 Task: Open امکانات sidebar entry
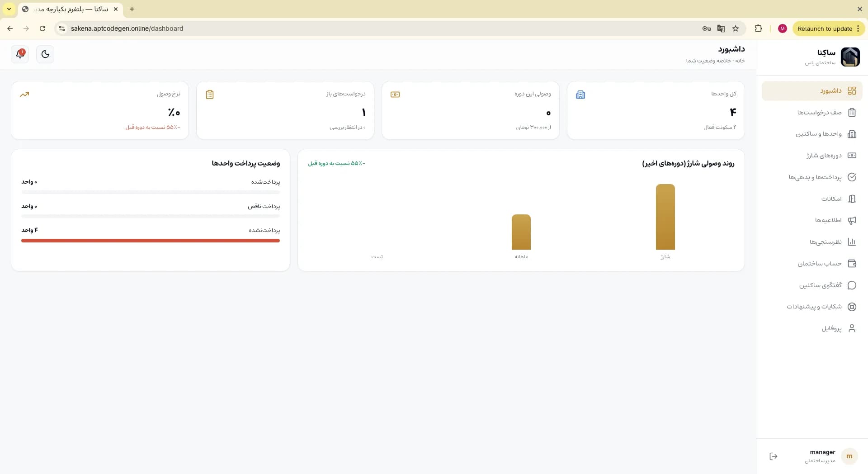click(x=812, y=199)
